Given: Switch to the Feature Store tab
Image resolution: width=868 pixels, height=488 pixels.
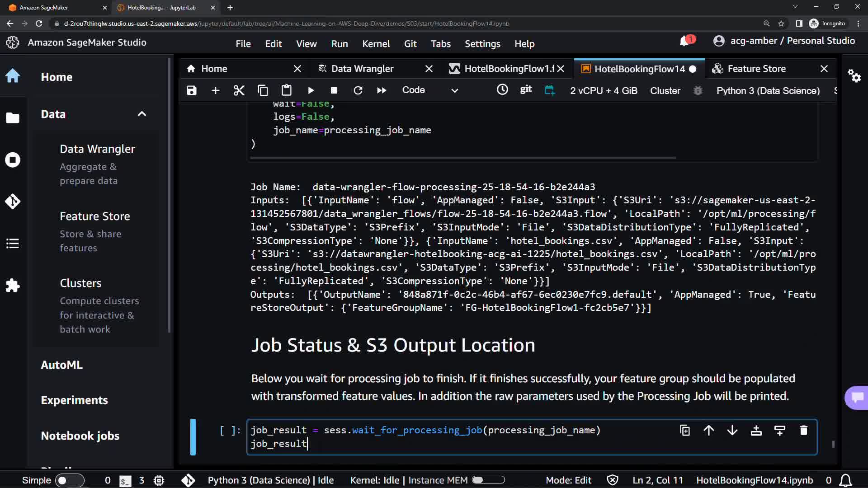Looking at the screenshot, I should pos(756,69).
